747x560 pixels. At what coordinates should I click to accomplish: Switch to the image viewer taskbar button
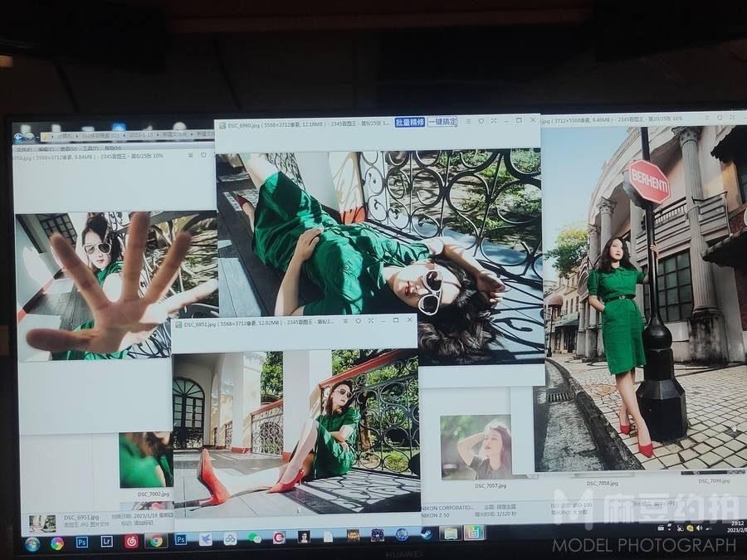tap(474, 533)
